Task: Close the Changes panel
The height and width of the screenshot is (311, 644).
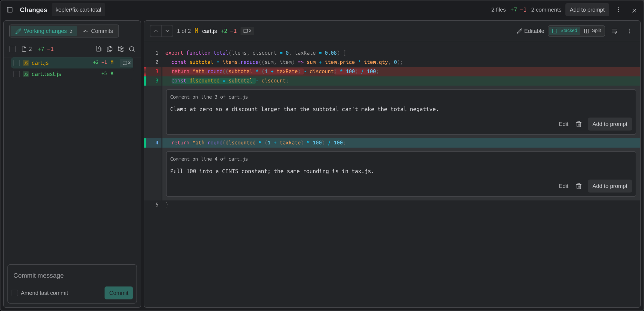Action: 634,11
